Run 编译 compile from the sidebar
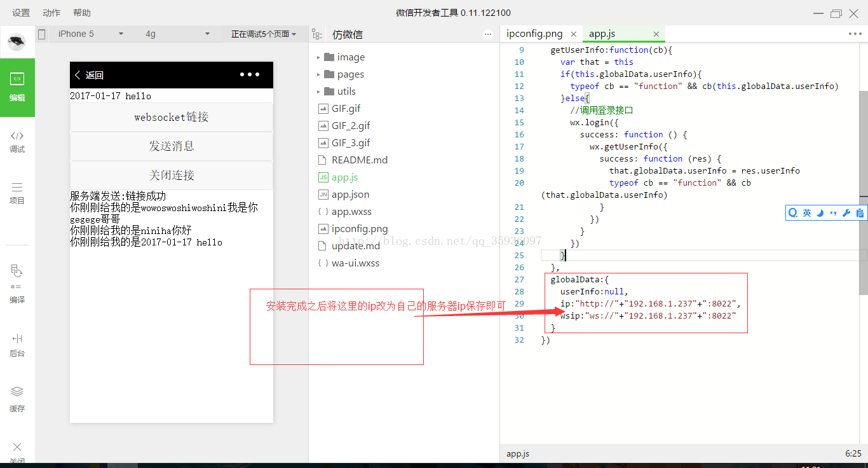This screenshot has width=868, height=468. 17,284
